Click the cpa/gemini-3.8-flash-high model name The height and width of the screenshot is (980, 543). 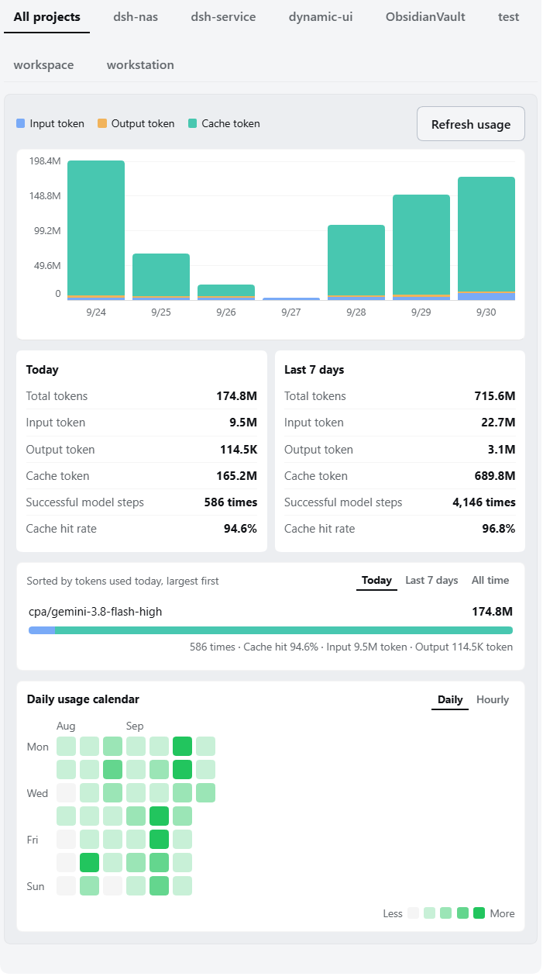(95, 612)
